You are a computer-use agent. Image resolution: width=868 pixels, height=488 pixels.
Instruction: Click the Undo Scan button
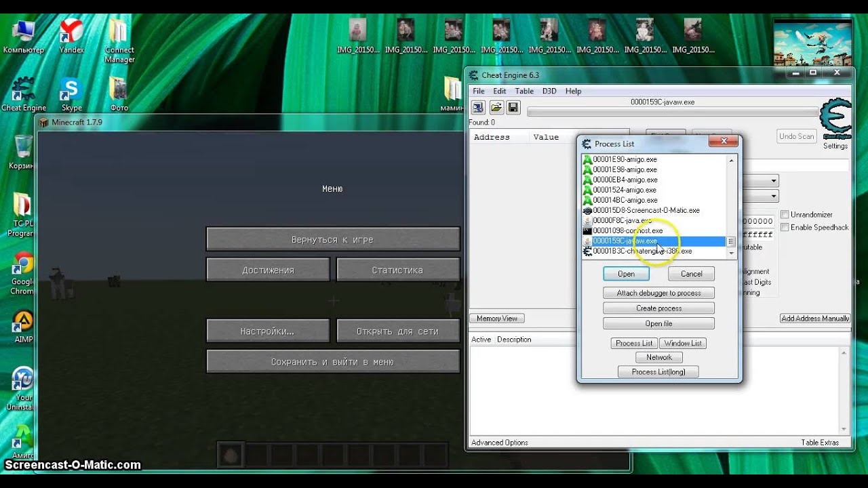point(796,136)
